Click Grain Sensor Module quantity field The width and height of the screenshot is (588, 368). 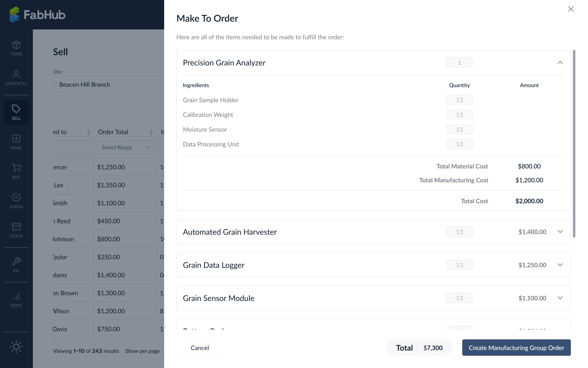click(x=459, y=298)
